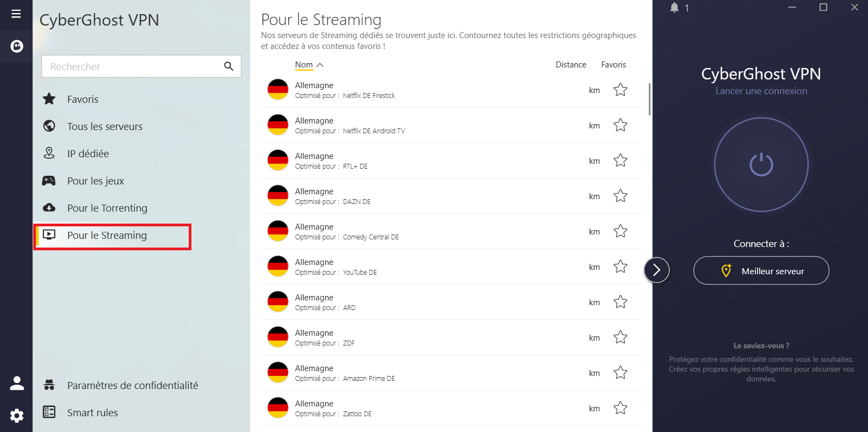Mark Amazon Prime DE server as favorite
The image size is (868, 432).
[x=620, y=373]
